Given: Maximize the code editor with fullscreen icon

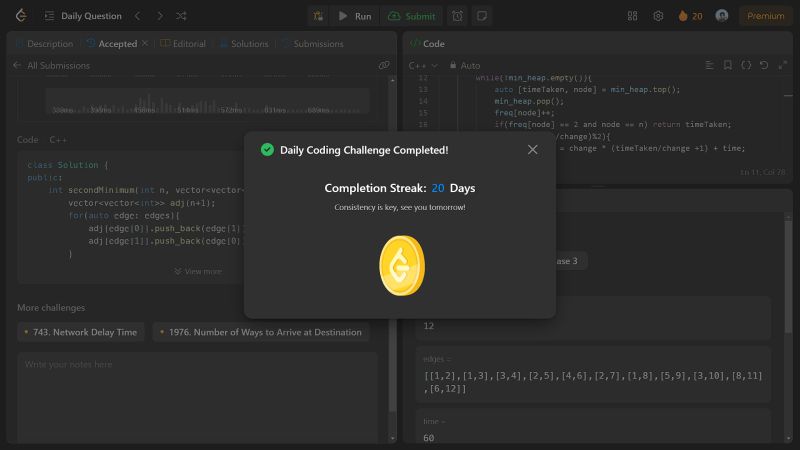Looking at the screenshot, I should (783, 65).
